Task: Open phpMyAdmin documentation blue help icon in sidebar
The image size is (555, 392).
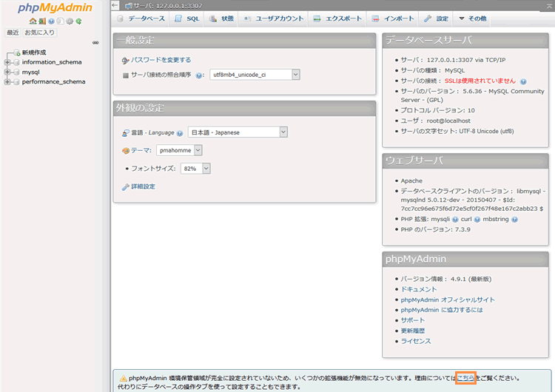Action: click(x=51, y=21)
